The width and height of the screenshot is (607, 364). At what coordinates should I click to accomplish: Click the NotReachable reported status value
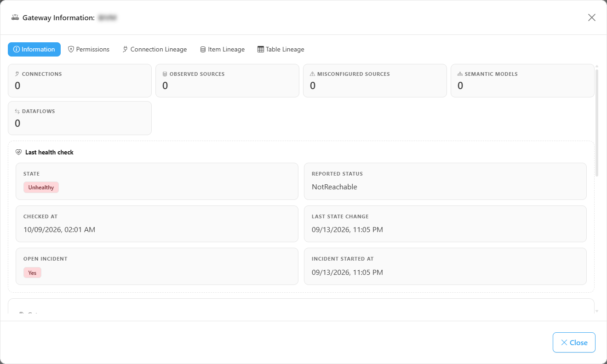pos(334,187)
